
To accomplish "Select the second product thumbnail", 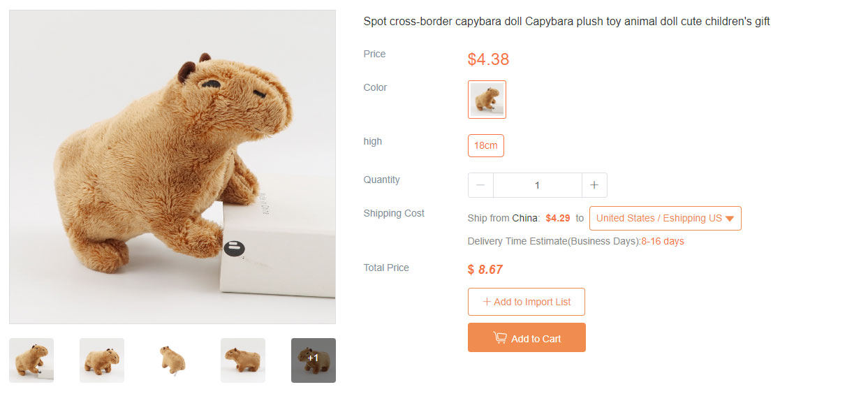I will tap(102, 360).
